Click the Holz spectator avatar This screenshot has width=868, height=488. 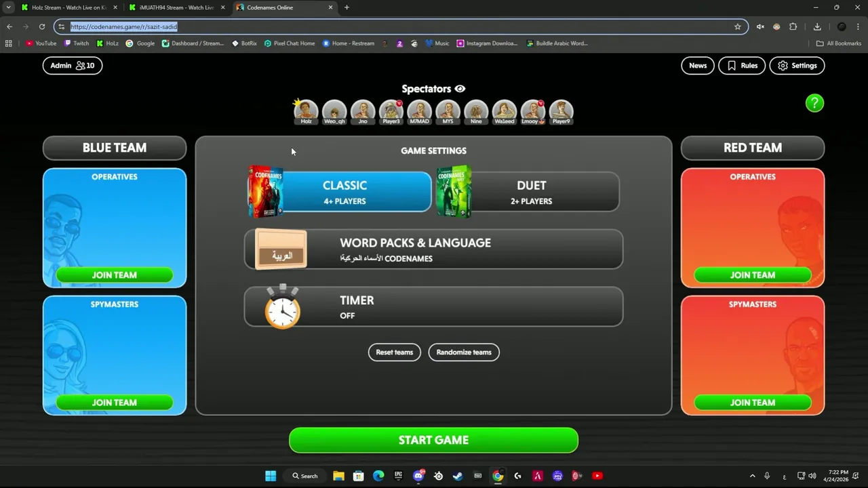tap(306, 112)
